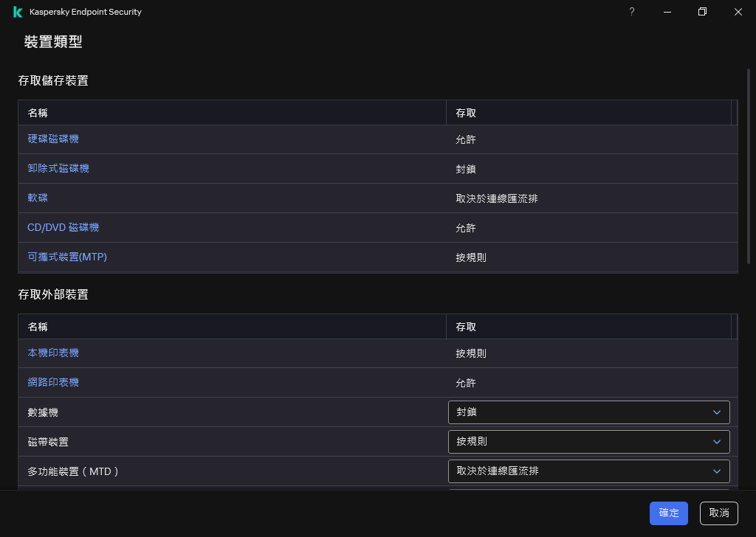
Task: Open the help question mark icon
Action: 632,12
